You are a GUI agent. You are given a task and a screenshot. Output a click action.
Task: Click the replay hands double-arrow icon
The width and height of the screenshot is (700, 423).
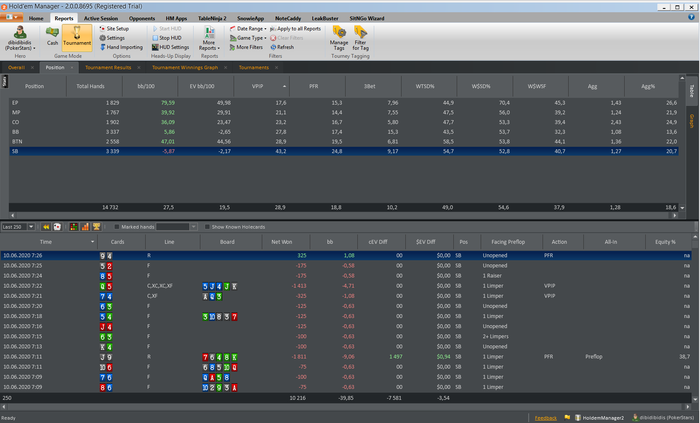click(x=46, y=227)
